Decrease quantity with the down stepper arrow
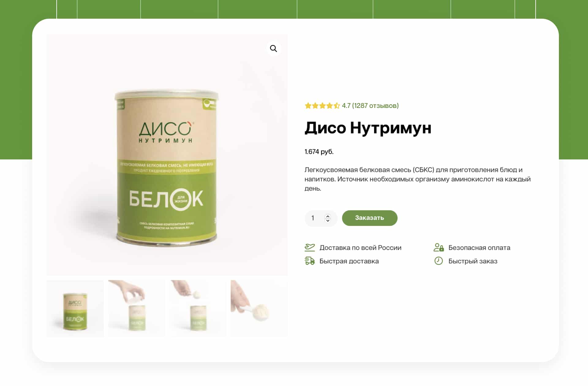 328,220
